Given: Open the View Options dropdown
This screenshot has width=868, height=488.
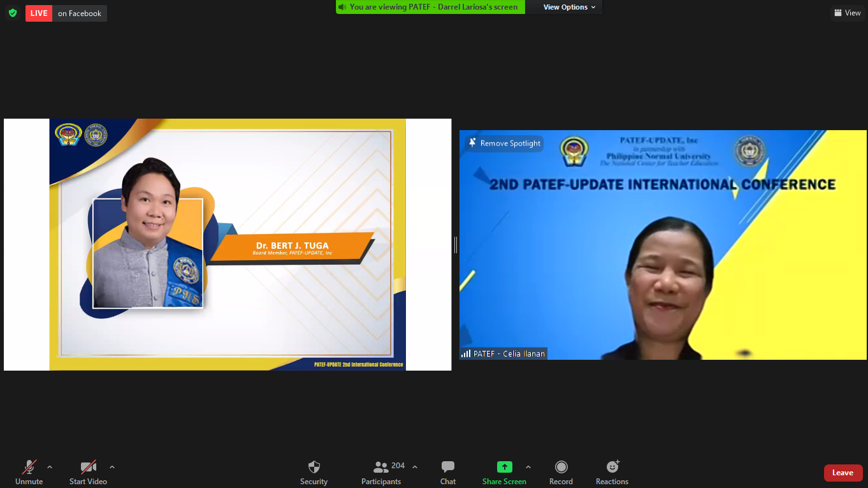Looking at the screenshot, I should pos(569,7).
